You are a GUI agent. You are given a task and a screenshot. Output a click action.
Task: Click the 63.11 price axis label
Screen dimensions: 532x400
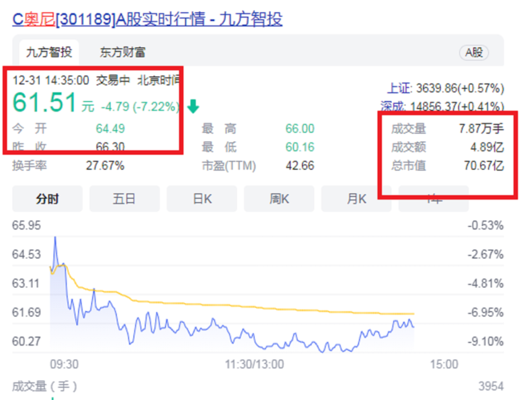click(26, 283)
